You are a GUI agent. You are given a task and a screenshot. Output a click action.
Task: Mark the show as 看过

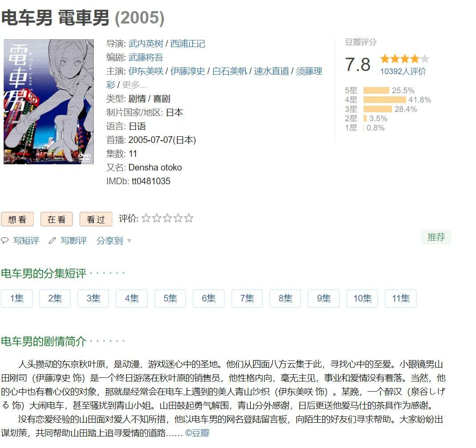96,219
